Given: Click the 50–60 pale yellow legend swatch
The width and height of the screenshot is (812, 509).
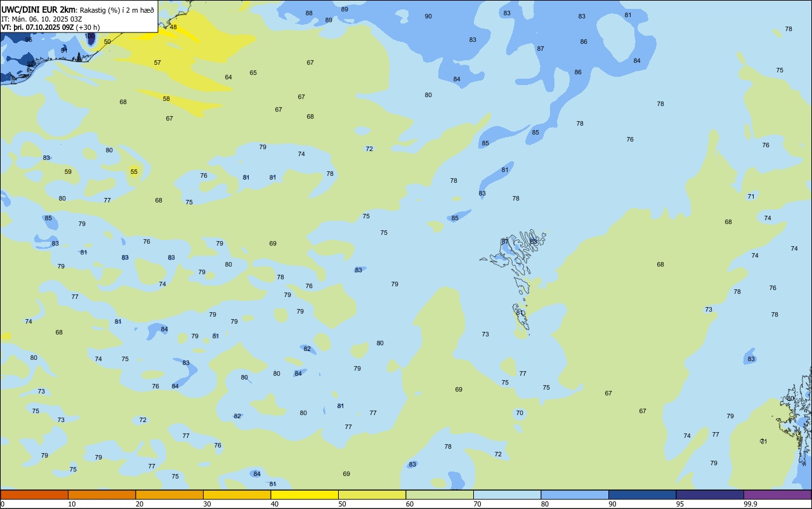Looking at the screenshot, I should [372, 494].
